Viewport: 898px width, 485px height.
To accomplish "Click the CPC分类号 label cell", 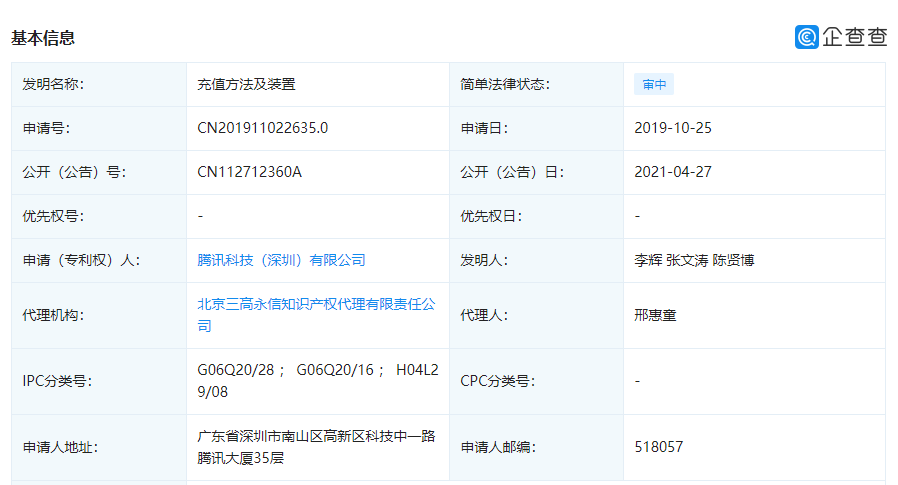I will point(497,380).
